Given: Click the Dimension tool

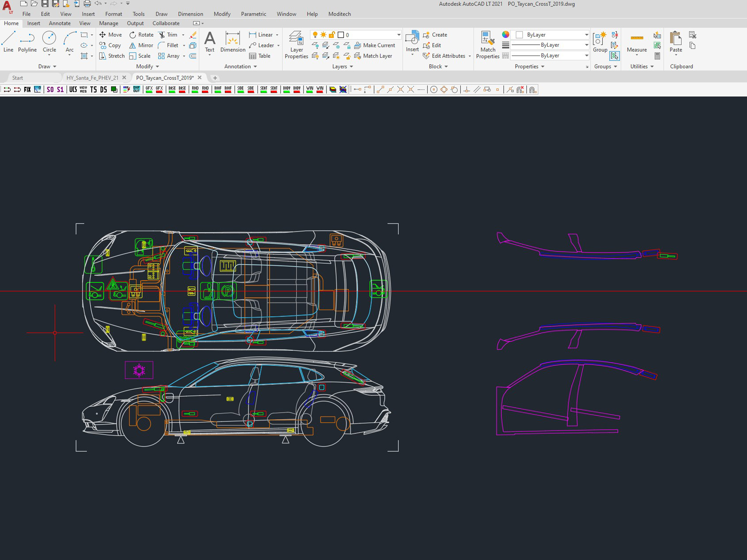Looking at the screenshot, I should 233,42.
